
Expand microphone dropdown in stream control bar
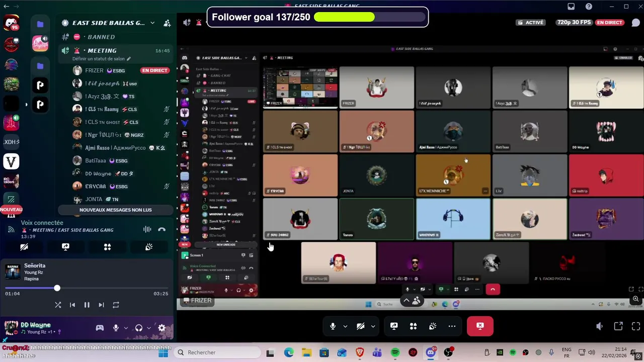pyautogui.click(x=345, y=326)
